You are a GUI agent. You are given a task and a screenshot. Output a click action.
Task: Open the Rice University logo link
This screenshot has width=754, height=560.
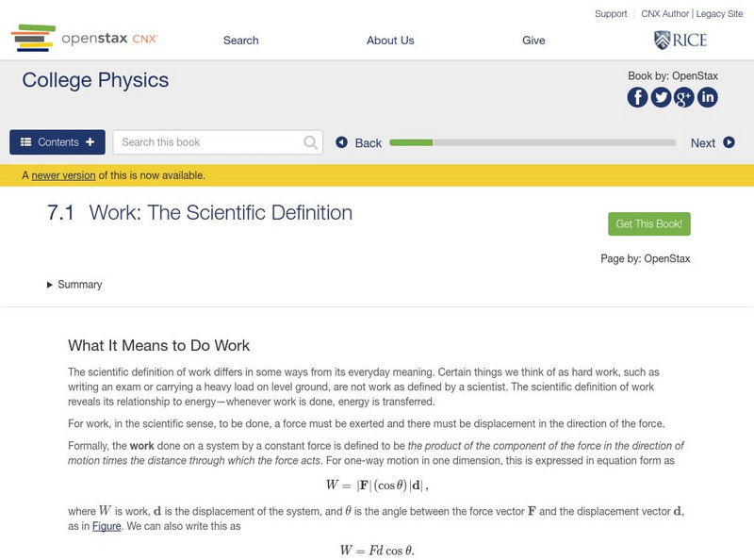(680, 40)
